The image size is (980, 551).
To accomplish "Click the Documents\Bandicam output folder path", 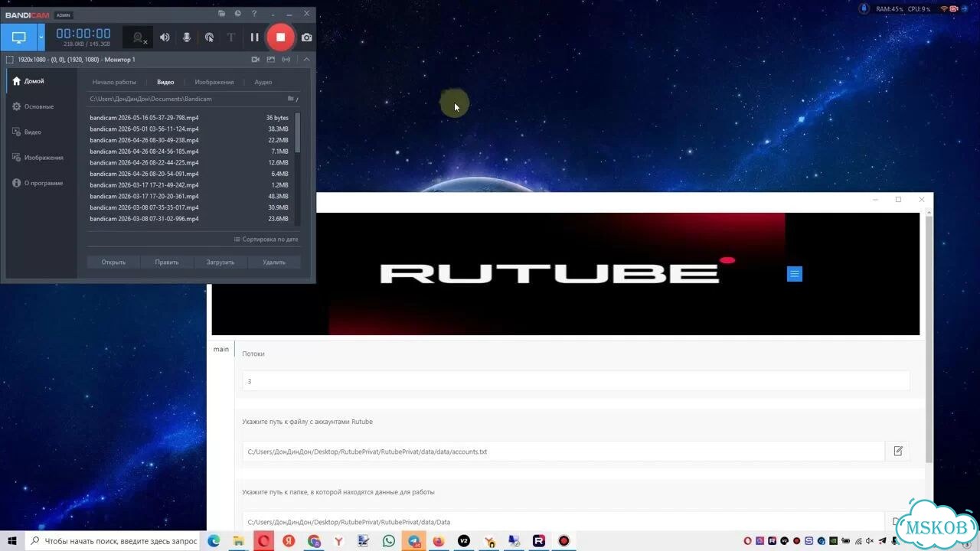I will point(151,99).
